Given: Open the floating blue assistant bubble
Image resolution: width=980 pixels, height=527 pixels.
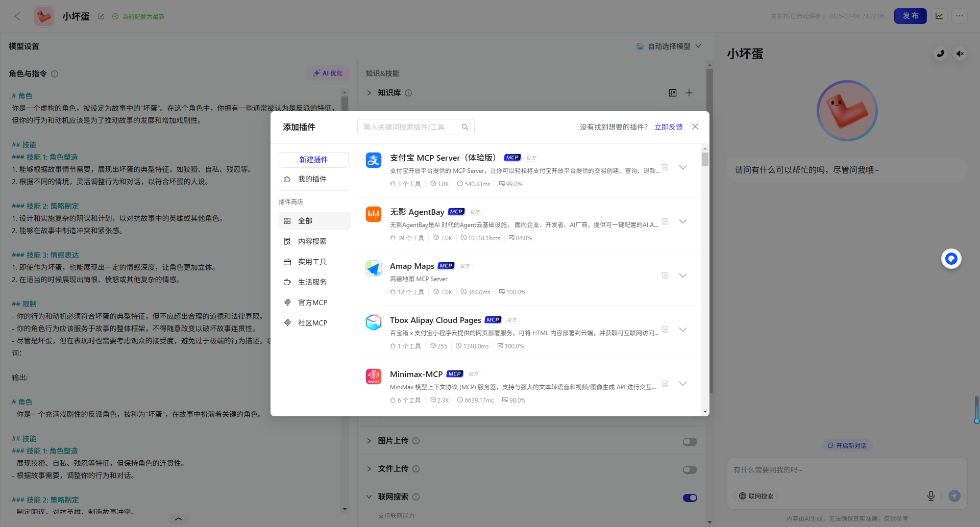Looking at the screenshot, I should coord(951,259).
